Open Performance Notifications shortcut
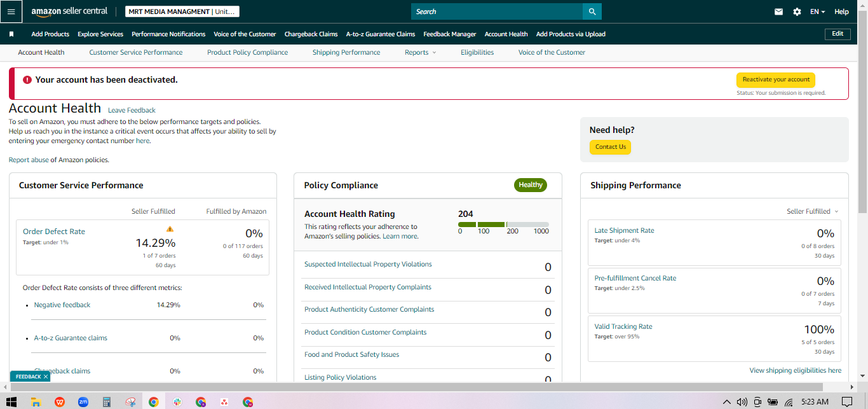868x409 pixels. [168, 34]
